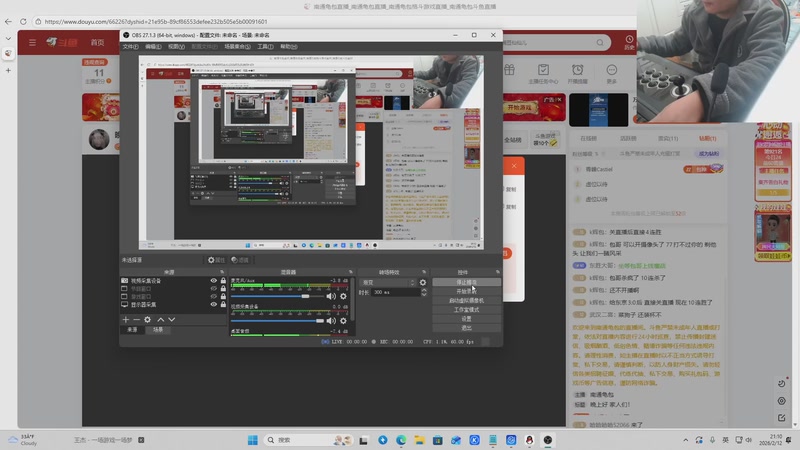Click 开始录制 button in OBS controls

point(466,291)
